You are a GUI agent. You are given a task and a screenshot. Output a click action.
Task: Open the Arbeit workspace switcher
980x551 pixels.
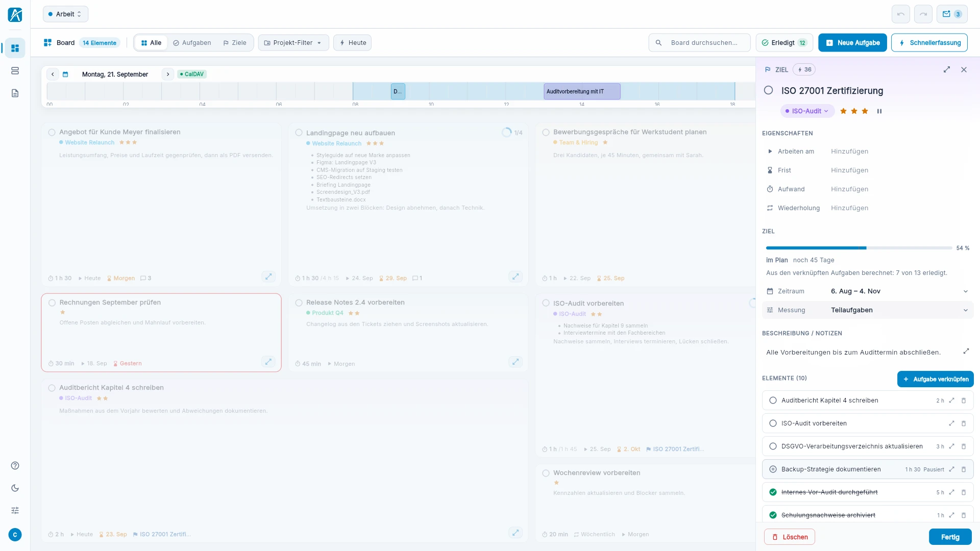tap(65, 14)
